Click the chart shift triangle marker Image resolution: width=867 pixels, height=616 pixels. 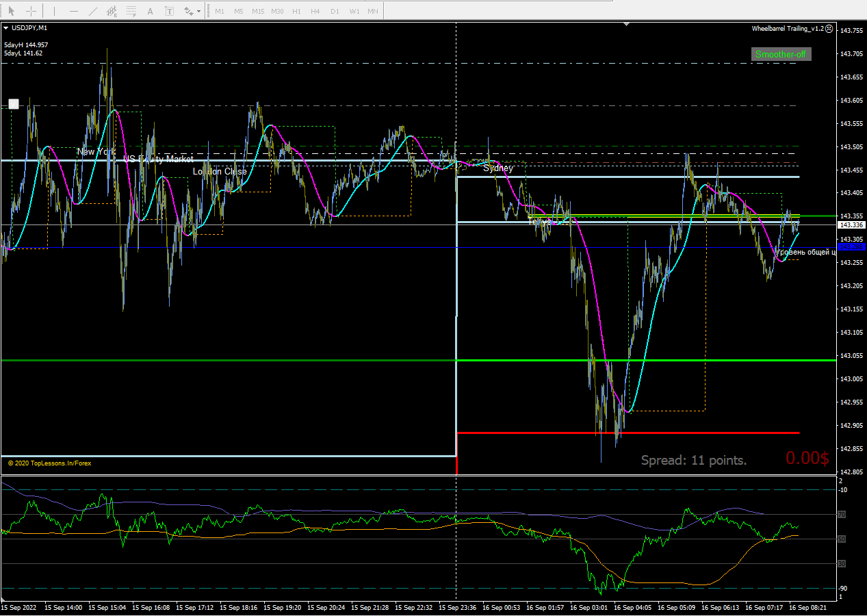[x=626, y=25]
